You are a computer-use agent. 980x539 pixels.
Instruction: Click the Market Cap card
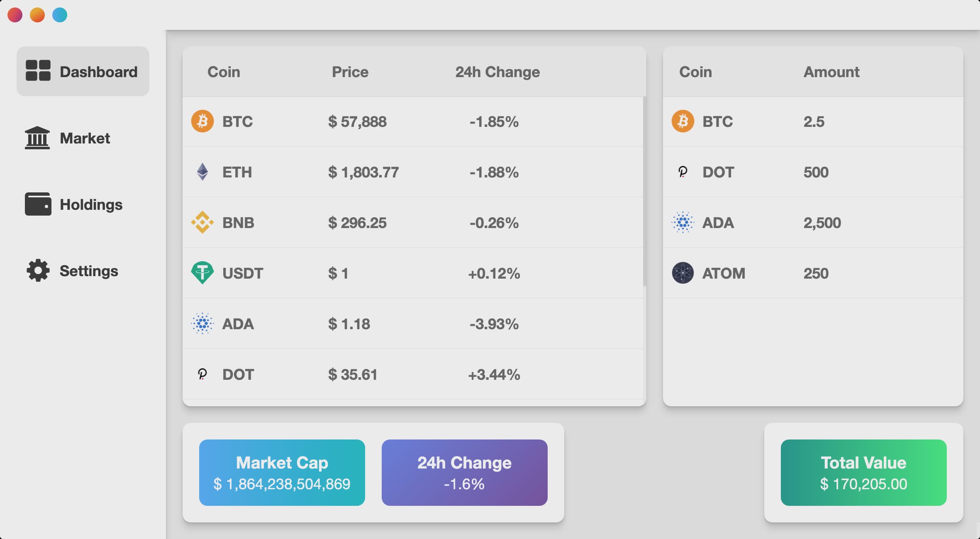pos(282,473)
